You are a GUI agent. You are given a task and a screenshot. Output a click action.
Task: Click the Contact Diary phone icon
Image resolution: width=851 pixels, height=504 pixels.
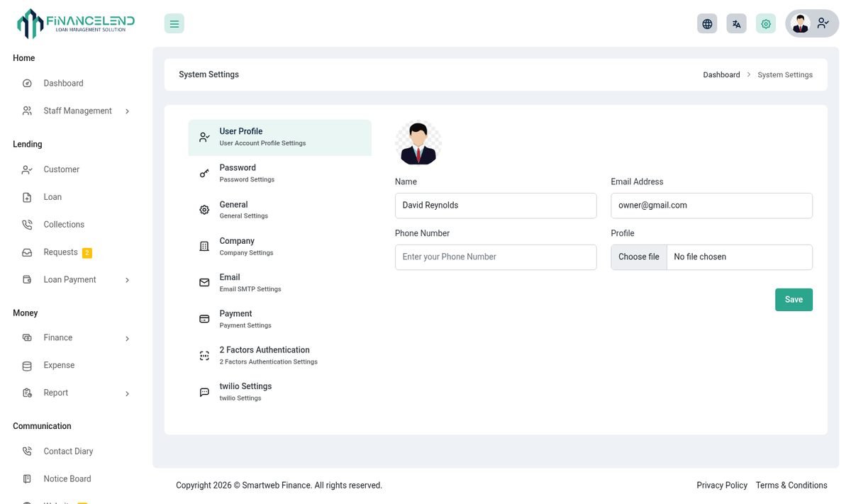(x=27, y=452)
